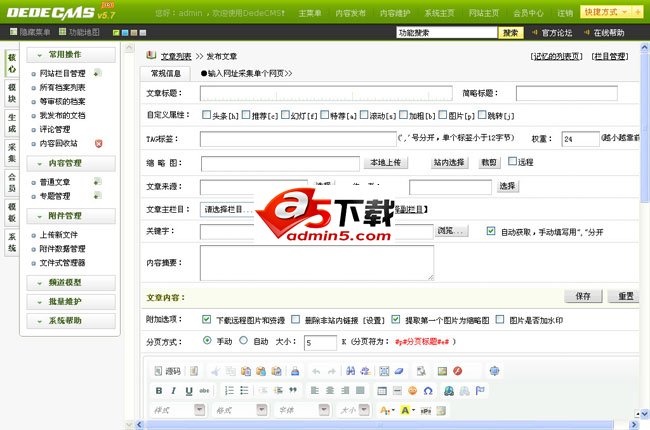Switch to the 常规信息 tab

165,73
